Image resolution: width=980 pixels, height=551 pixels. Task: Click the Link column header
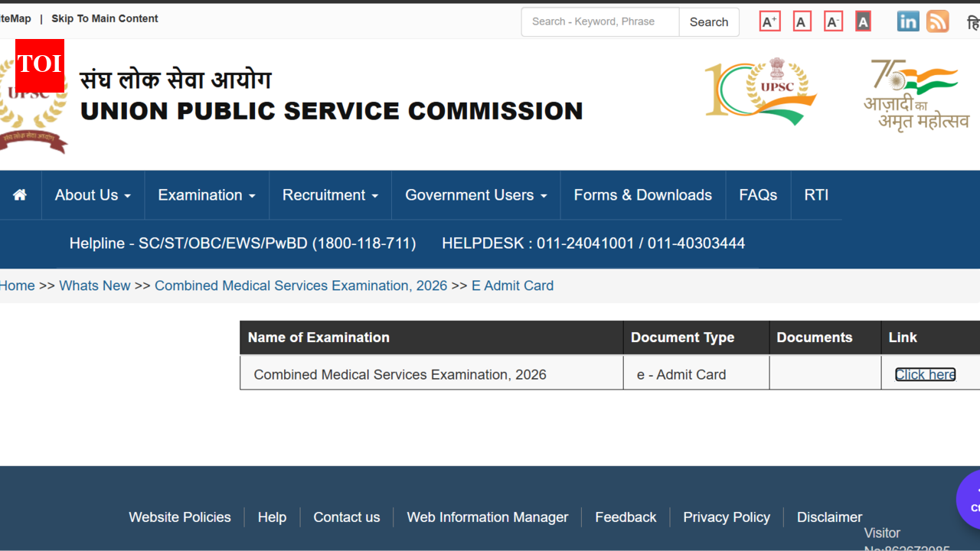tap(930, 337)
